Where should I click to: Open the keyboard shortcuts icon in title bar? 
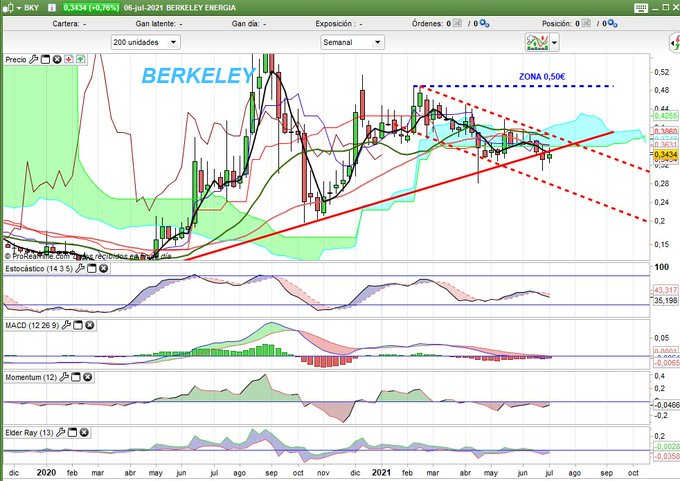[640, 8]
